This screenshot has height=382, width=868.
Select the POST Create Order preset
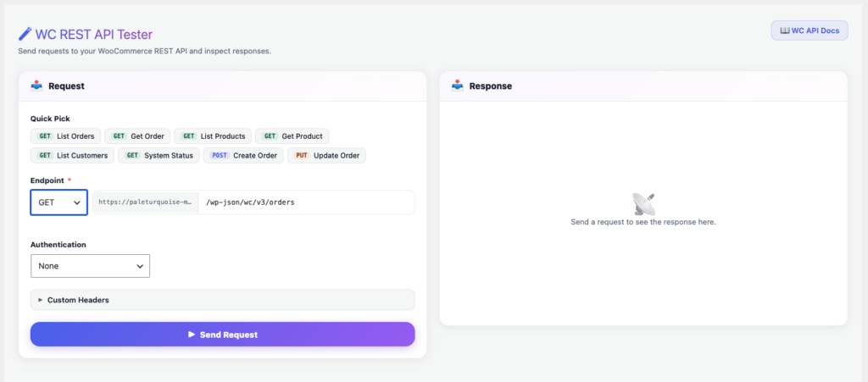point(243,155)
